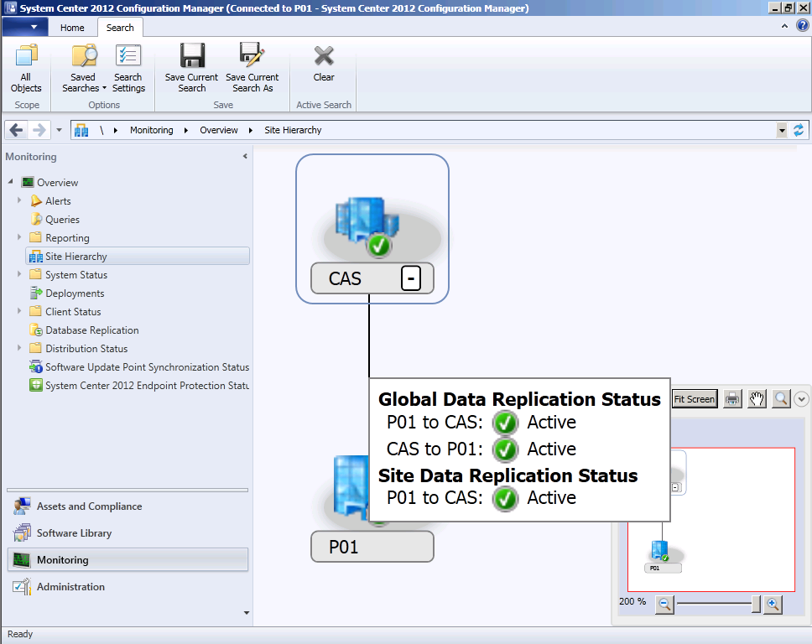Viewport: 812px width, 644px height.
Task: Switch to the Home ribbon tab
Action: pos(72,28)
